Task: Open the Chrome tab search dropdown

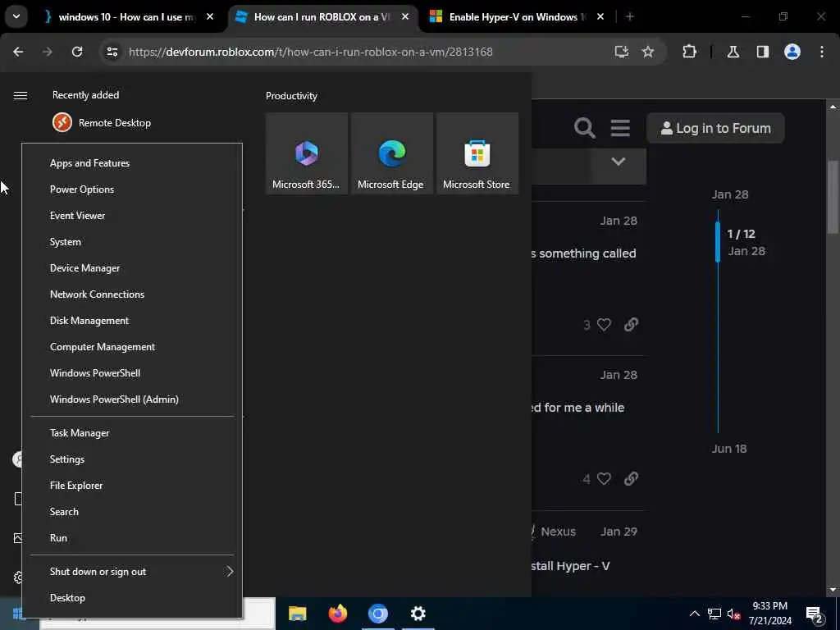Action: [16, 16]
